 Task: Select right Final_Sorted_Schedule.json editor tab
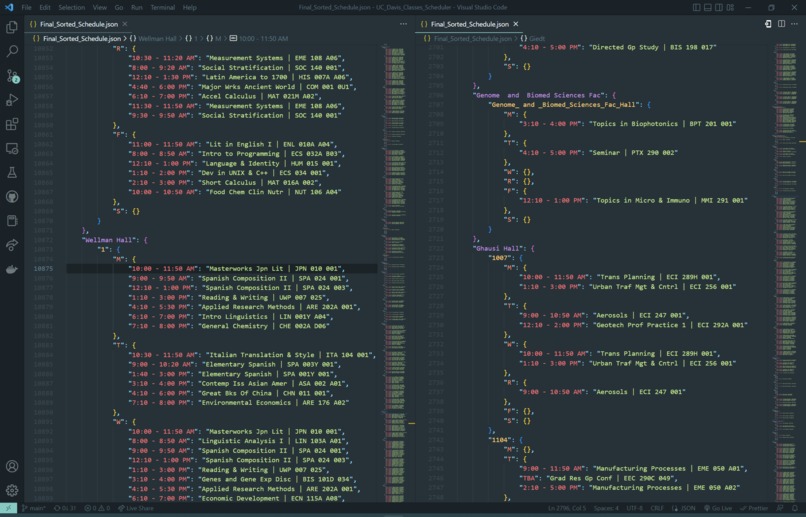click(x=469, y=24)
